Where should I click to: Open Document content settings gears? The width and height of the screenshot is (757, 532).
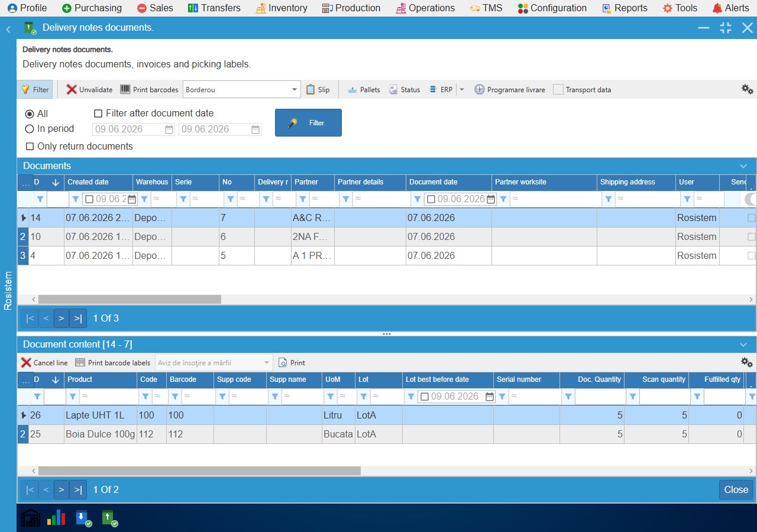[747, 362]
